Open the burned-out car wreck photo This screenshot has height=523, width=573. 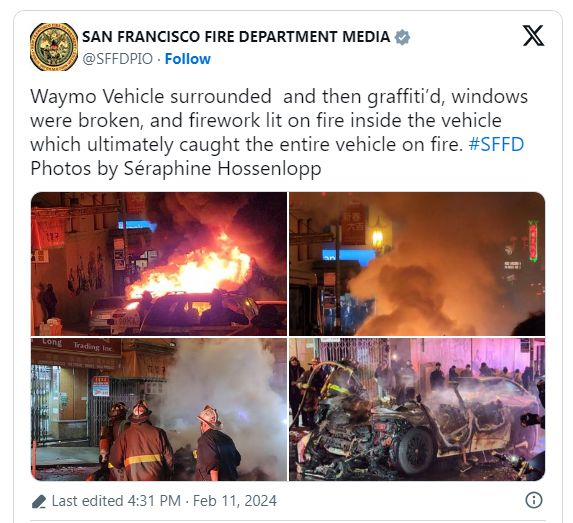(x=417, y=409)
